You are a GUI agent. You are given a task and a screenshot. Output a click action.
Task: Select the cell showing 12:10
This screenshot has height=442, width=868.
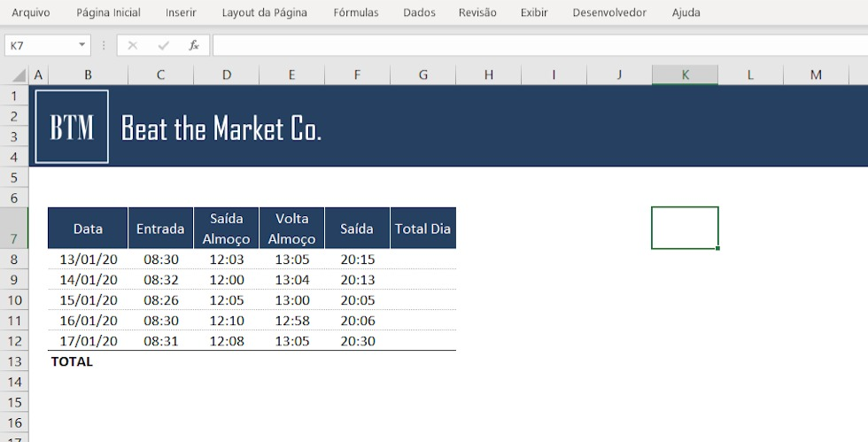point(226,320)
